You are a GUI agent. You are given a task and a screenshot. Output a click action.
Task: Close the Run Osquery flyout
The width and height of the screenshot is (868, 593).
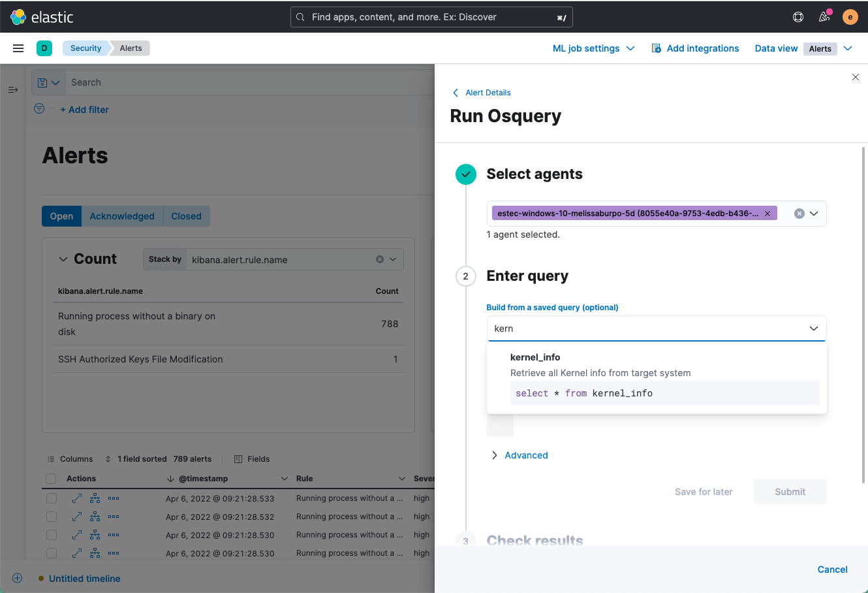coord(856,77)
